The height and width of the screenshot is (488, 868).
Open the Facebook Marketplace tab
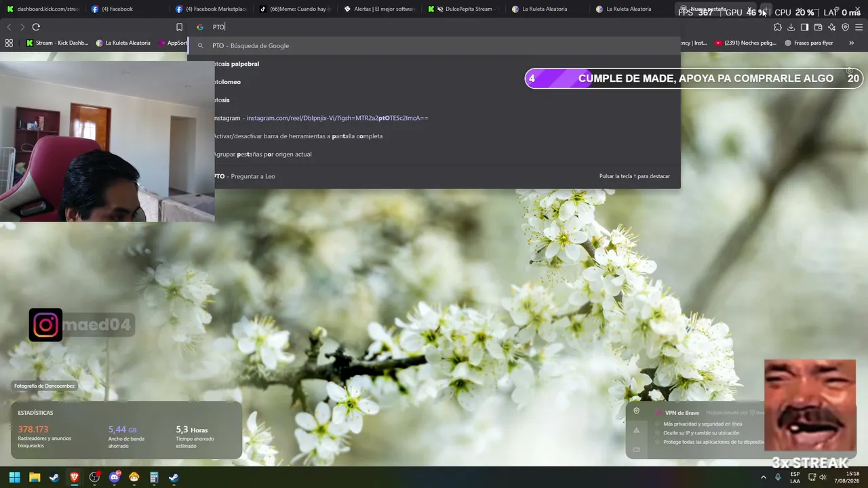pos(210,9)
